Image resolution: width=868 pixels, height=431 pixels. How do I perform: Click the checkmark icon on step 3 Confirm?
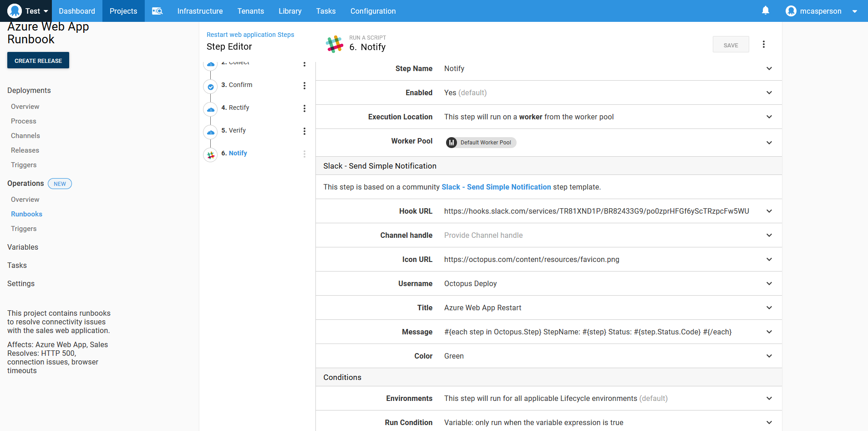pos(210,87)
